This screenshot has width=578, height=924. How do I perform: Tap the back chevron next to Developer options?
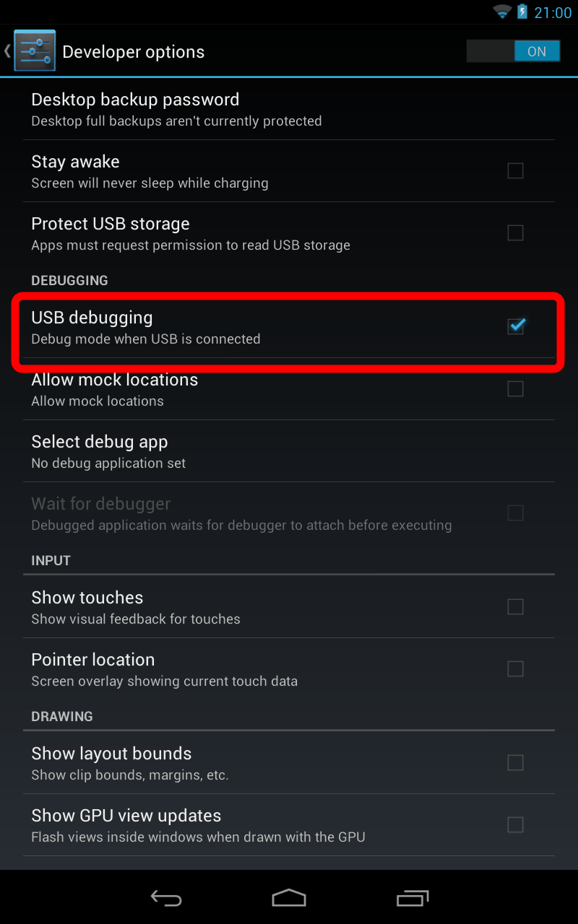[x=7, y=51]
